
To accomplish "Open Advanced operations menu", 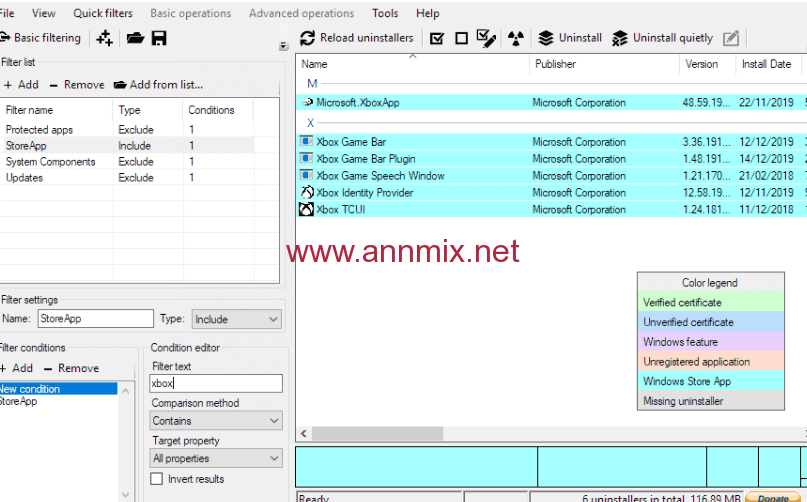I will pos(302,13).
